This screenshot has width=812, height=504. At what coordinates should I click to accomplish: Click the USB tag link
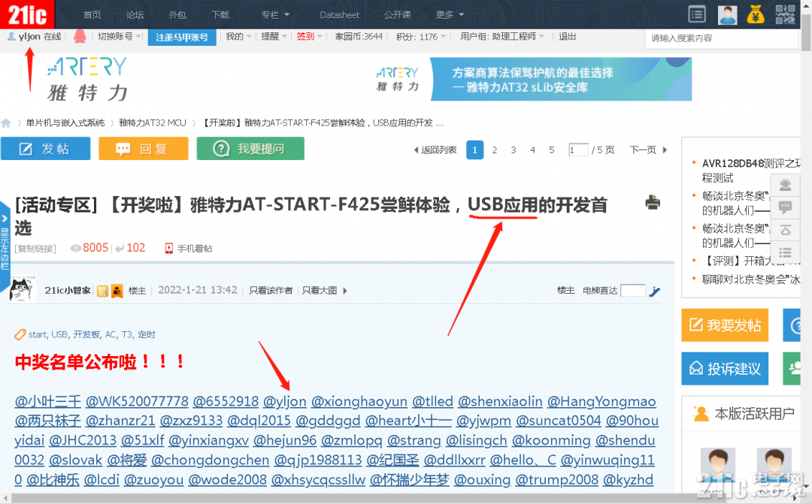pos(59,334)
